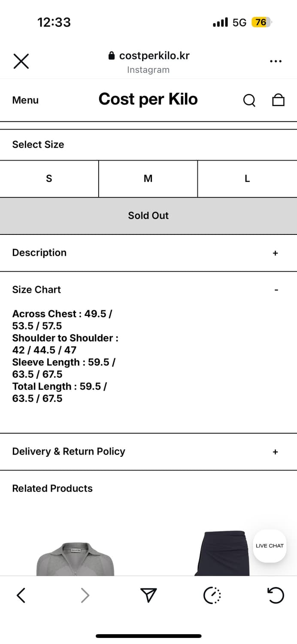Tap the paper plane share icon

click(x=148, y=595)
